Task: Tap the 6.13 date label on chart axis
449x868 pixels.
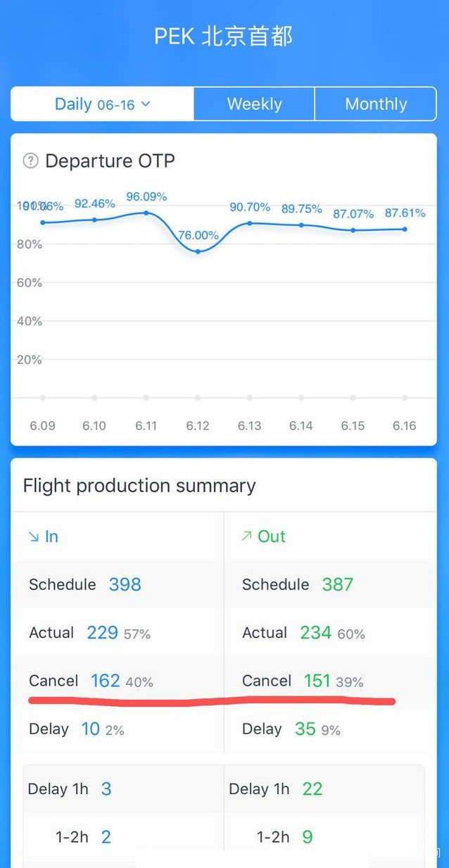Action: coord(249,426)
